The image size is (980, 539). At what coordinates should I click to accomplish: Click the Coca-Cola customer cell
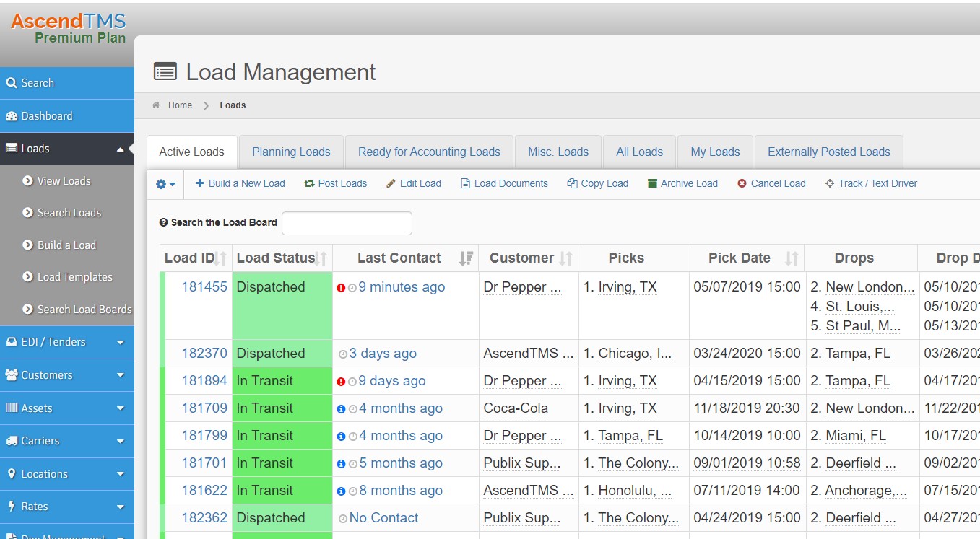click(516, 408)
